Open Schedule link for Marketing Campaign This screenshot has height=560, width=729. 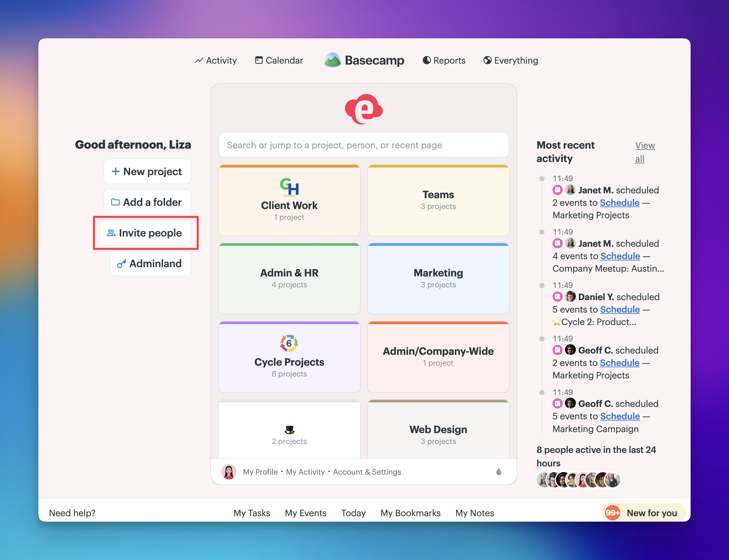(620, 416)
